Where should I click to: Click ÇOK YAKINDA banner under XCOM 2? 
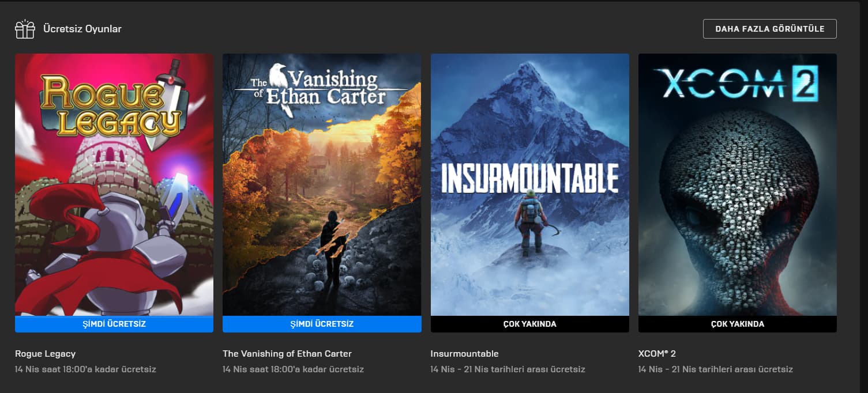(x=738, y=324)
